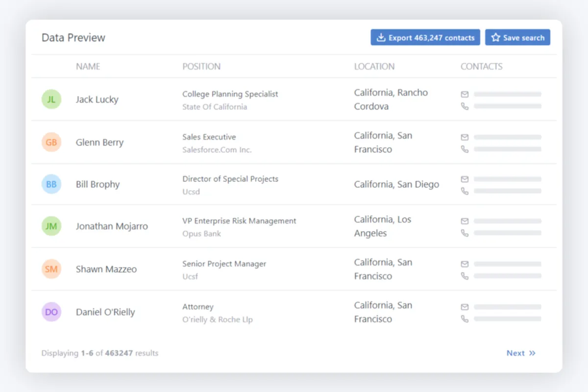588x392 pixels.
Task: Click the JL avatar for Jack Lucky
Action: tap(51, 99)
